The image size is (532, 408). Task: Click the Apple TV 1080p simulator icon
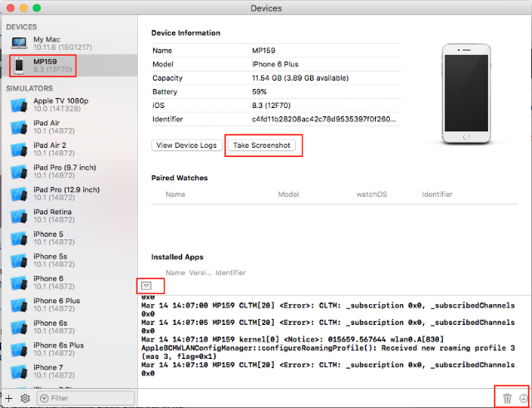tap(19, 106)
